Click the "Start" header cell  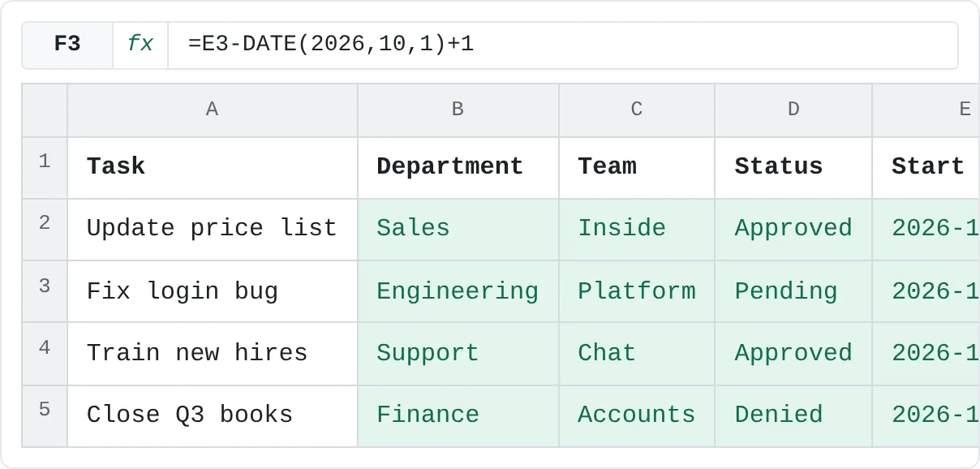click(926, 168)
